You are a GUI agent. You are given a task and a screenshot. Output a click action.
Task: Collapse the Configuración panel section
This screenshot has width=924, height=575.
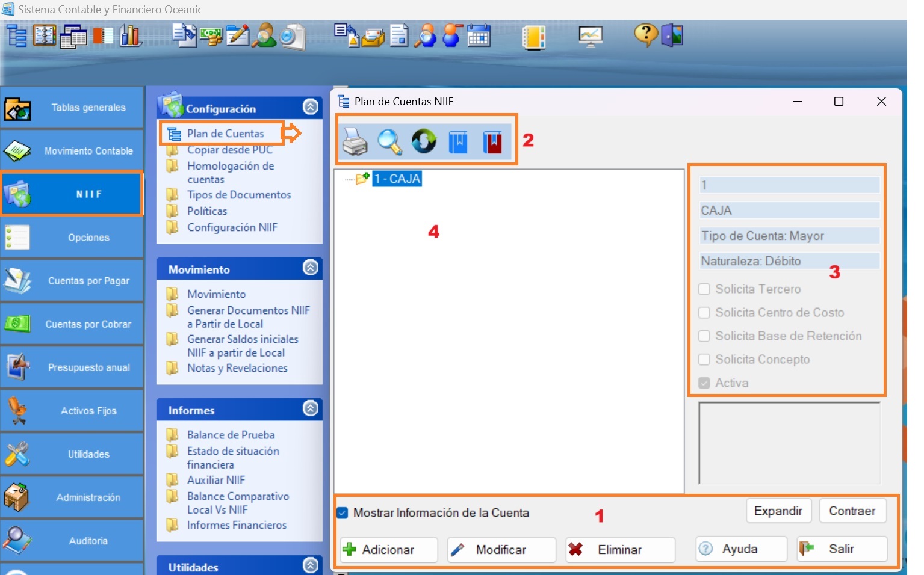coord(311,107)
